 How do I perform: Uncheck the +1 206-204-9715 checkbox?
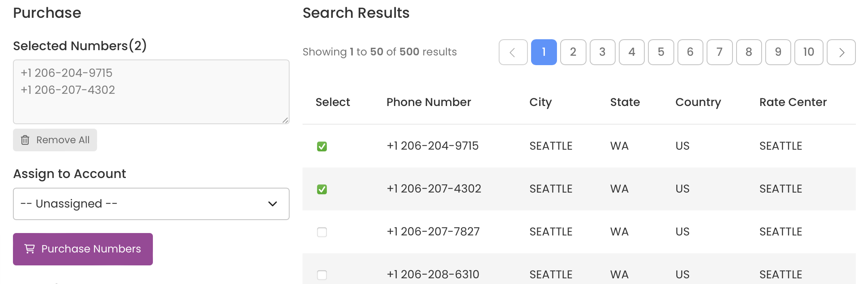click(x=322, y=146)
